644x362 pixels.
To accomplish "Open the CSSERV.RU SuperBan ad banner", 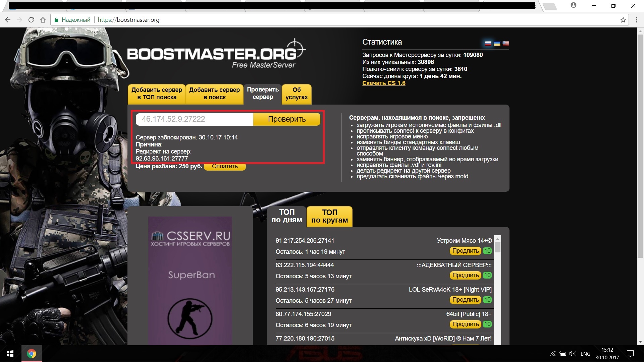I will tap(190, 281).
